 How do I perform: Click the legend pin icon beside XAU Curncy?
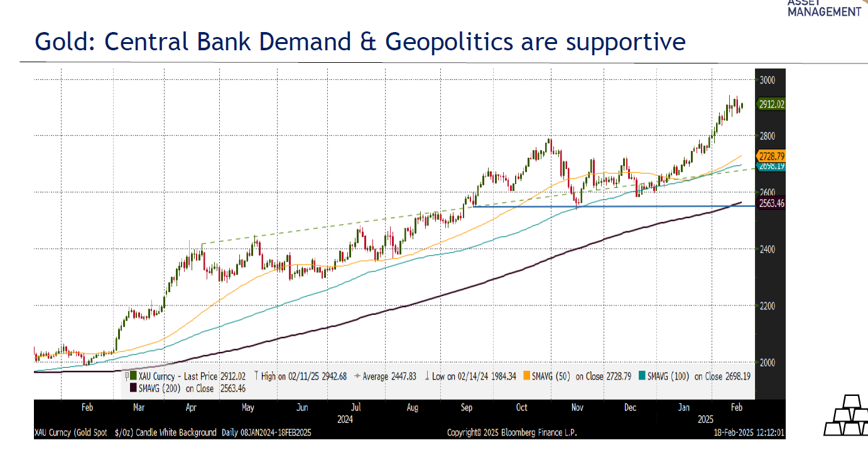pos(126,376)
